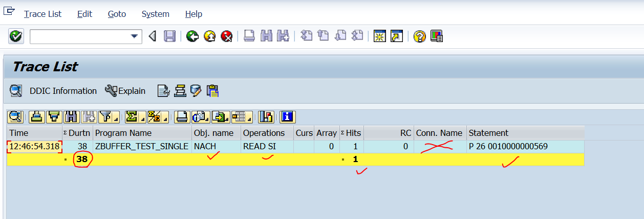This screenshot has height=219, width=644.
Task: Open the Choose Layout dropdown button
Action: (x=241, y=117)
